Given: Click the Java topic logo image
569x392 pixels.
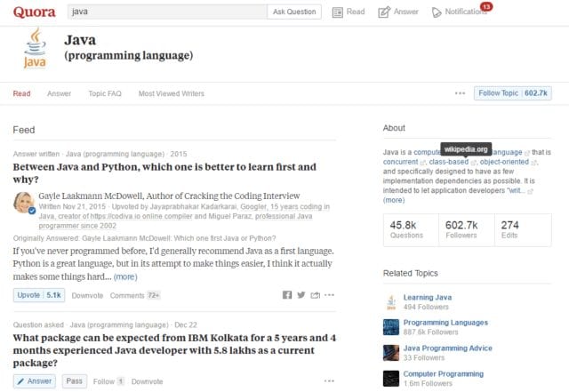Looking at the screenshot, I should 35,48.
